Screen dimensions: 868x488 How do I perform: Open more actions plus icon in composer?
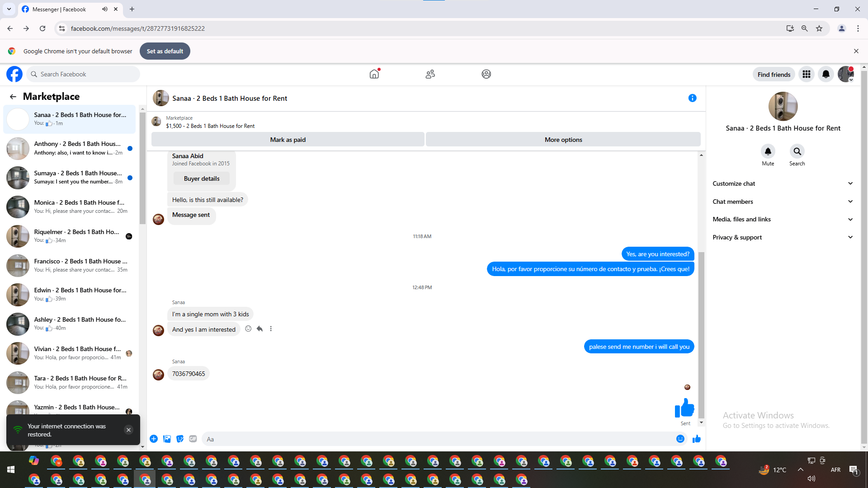click(x=154, y=439)
